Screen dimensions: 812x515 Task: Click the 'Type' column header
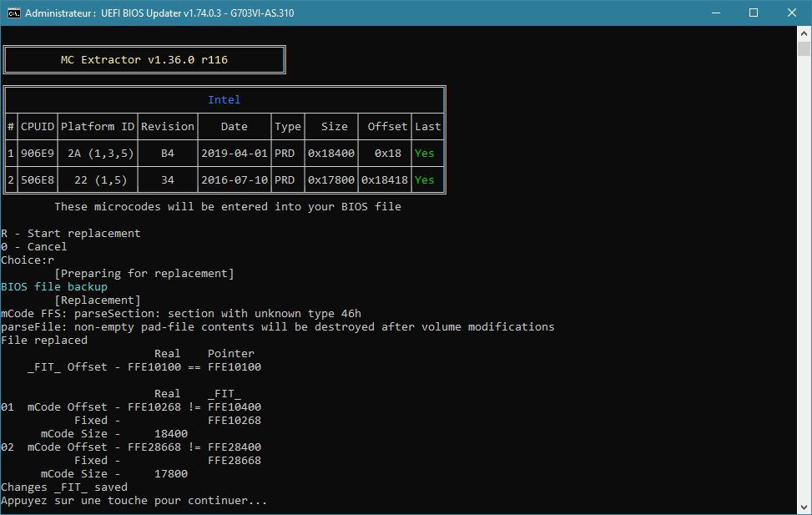point(287,126)
